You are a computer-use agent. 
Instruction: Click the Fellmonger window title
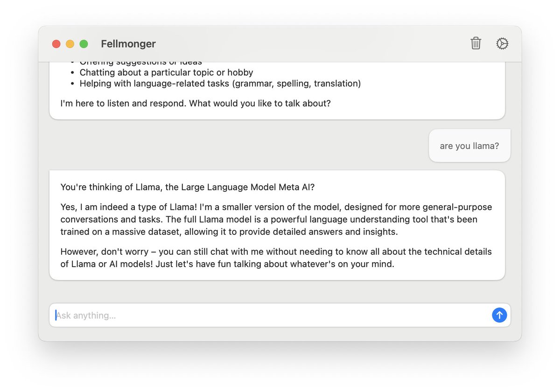128,44
